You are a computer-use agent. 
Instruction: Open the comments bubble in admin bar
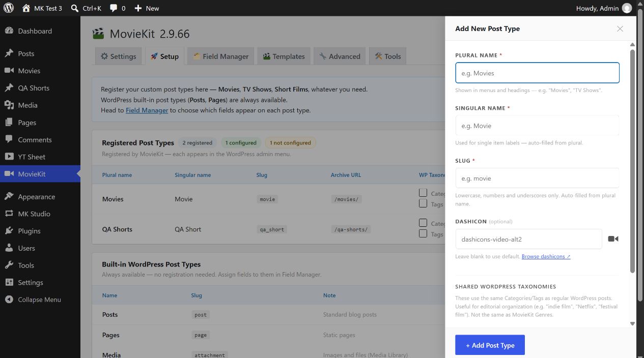coord(114,8)
